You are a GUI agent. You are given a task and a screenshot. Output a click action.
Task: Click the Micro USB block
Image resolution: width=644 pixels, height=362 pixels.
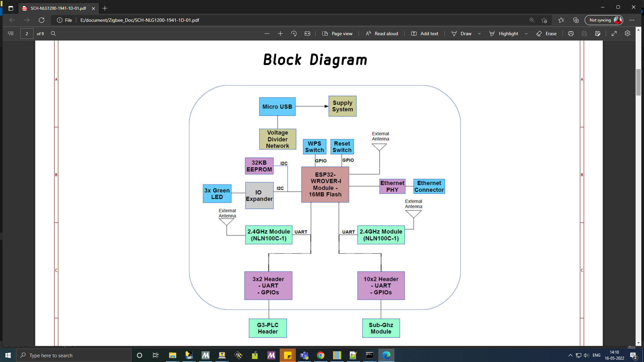[277, 107]
